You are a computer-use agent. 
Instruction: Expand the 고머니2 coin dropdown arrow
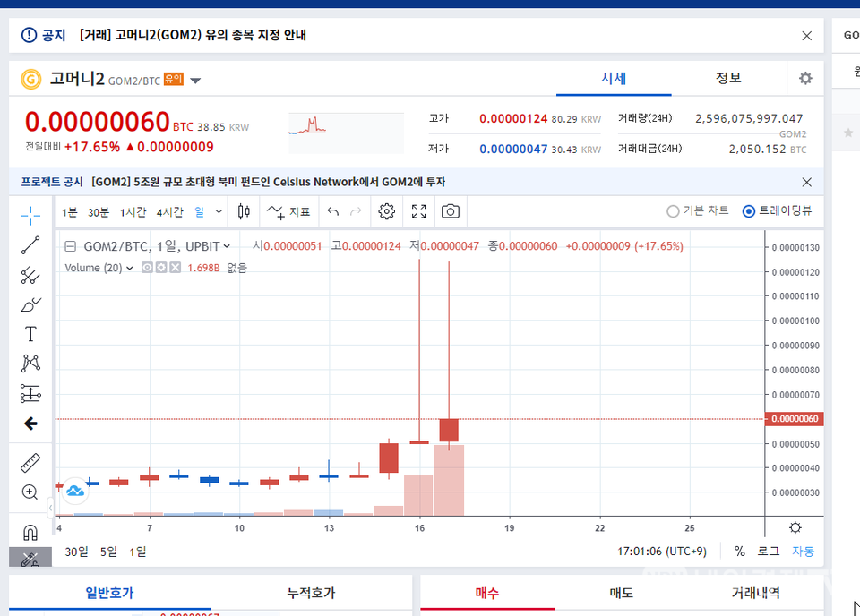pyautogui.click(x=195, y=79)
